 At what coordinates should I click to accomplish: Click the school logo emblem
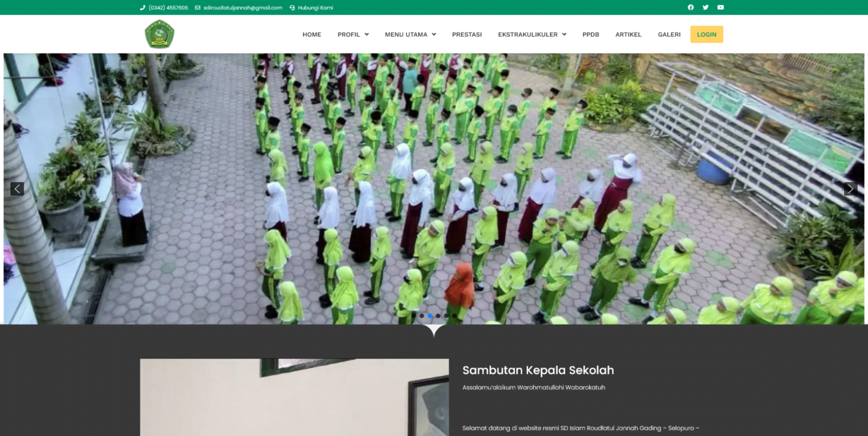click(160, 34)
